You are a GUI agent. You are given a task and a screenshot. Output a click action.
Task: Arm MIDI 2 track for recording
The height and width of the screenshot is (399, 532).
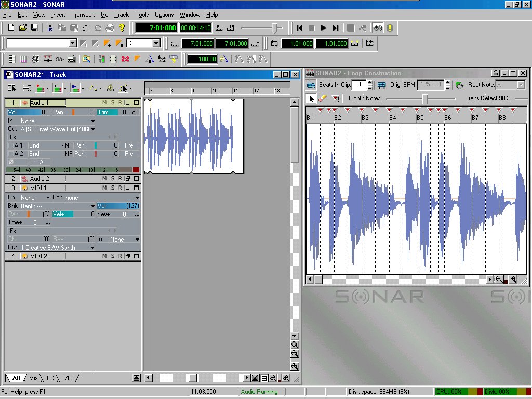point(120,256)
